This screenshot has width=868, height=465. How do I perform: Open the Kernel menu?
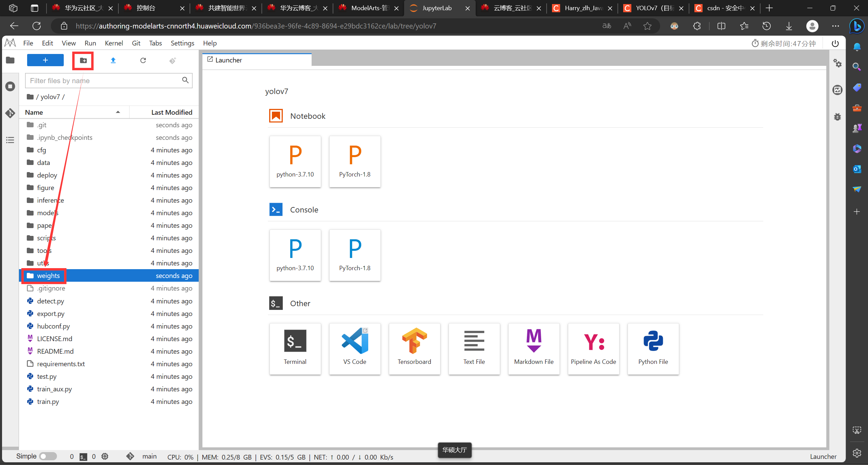coord(114,43)
